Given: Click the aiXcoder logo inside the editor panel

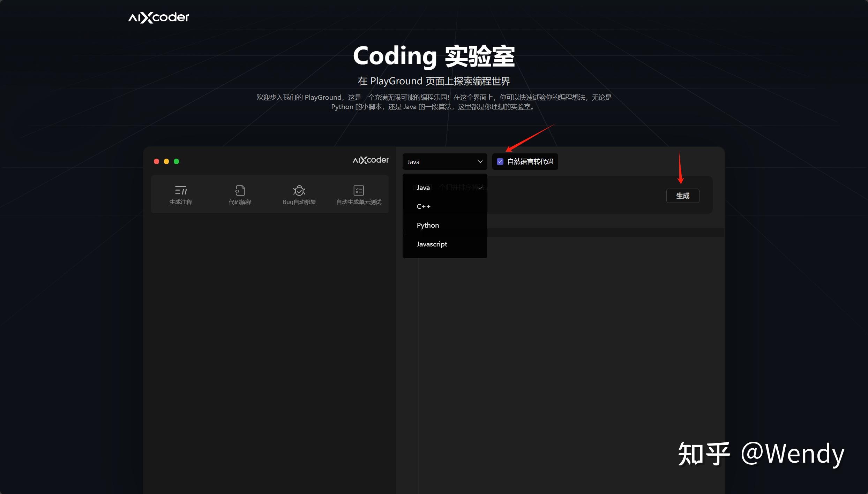Looking at the screenshot, I should click(370, 160).
